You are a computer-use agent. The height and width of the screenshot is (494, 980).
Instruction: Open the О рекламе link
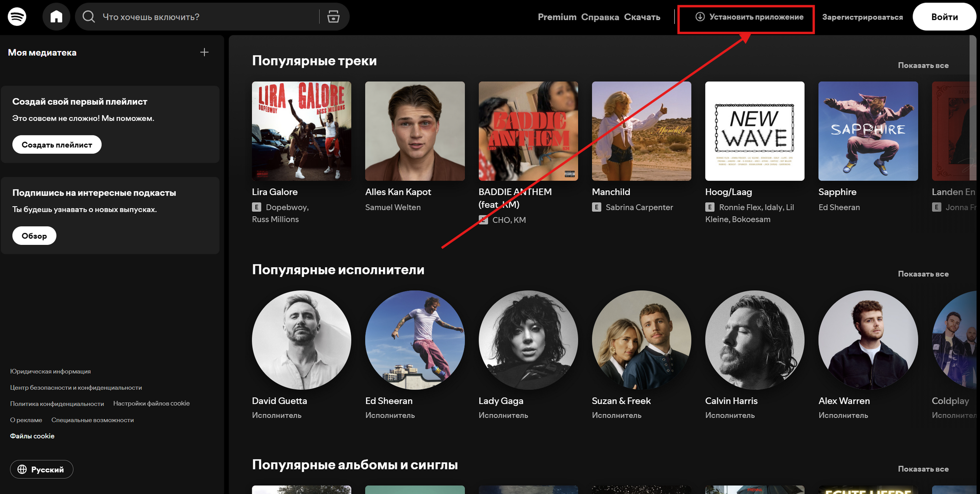26,420
